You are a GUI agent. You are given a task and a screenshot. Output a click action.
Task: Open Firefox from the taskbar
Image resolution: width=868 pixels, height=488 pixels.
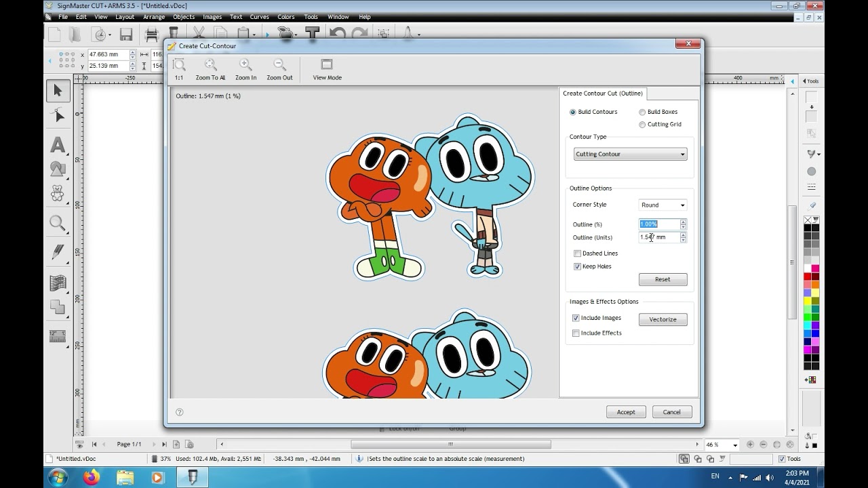91,478
